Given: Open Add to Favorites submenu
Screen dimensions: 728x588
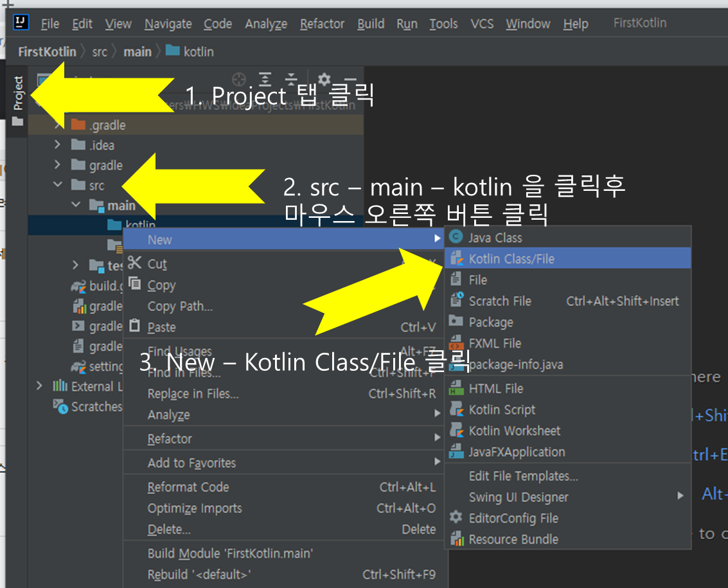Looking at the screenshot, I should tap(283, 463).
